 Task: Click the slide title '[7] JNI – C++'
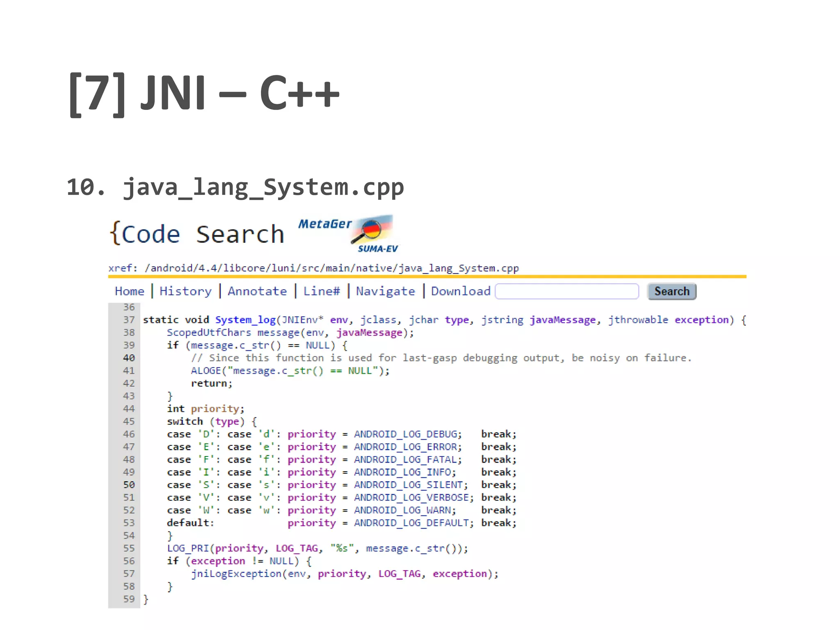coord(204,94)
